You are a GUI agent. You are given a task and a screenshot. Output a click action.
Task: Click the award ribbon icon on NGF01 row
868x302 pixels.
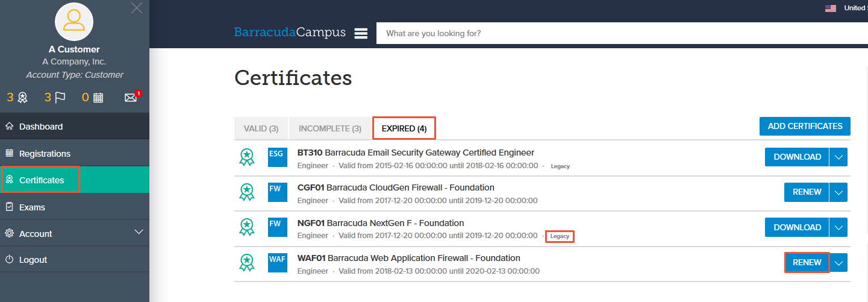pyautogui.click(x=247, y=227)
